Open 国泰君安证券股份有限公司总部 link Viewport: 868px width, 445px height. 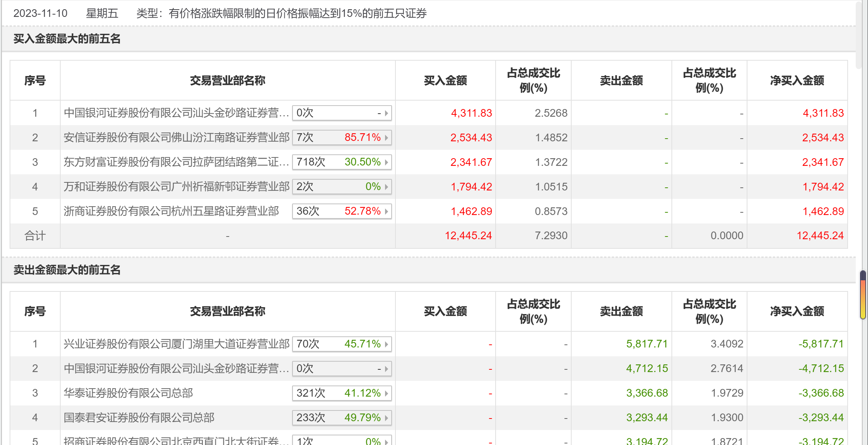click(139, 418)
